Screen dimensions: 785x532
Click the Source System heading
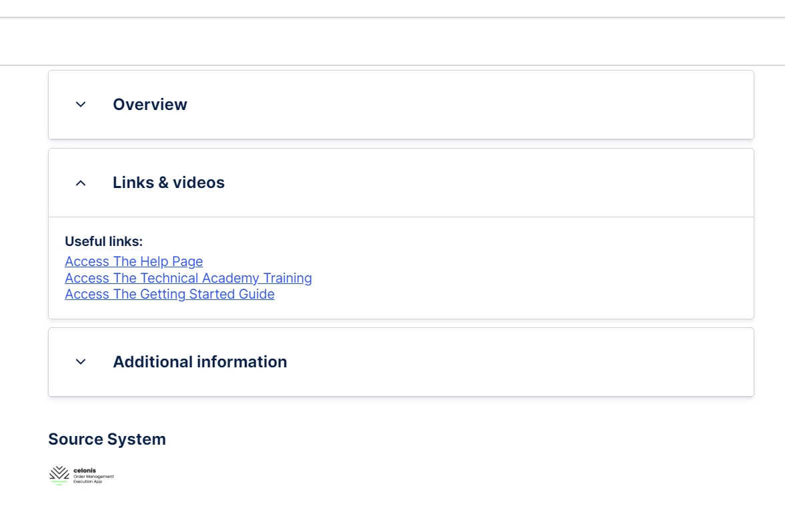pos(107,439)
